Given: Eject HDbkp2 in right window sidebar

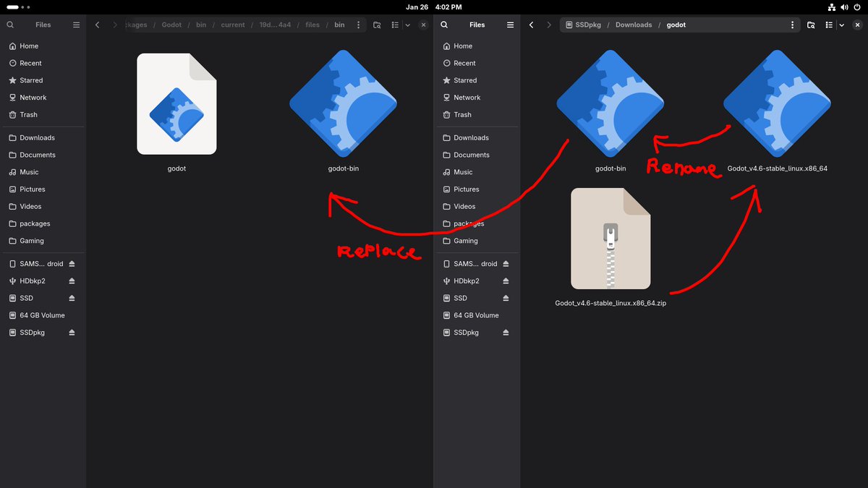Looking at the screenshot, I should pos(506,281).
